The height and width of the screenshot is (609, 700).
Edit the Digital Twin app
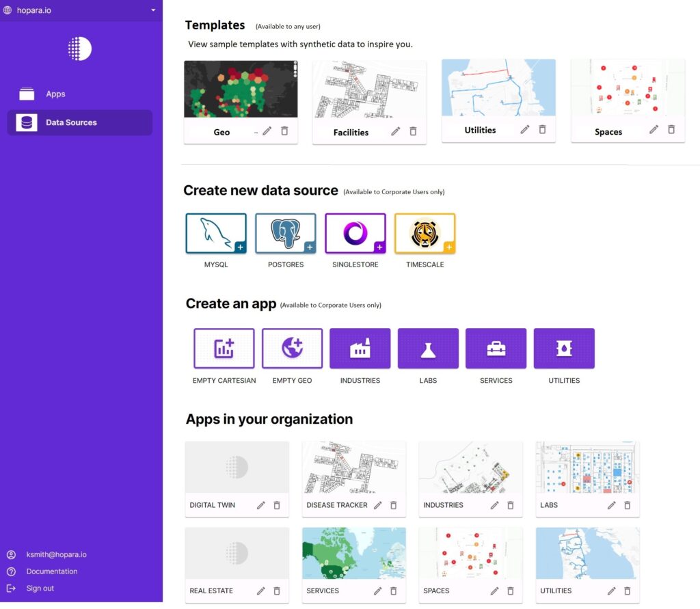260,505
